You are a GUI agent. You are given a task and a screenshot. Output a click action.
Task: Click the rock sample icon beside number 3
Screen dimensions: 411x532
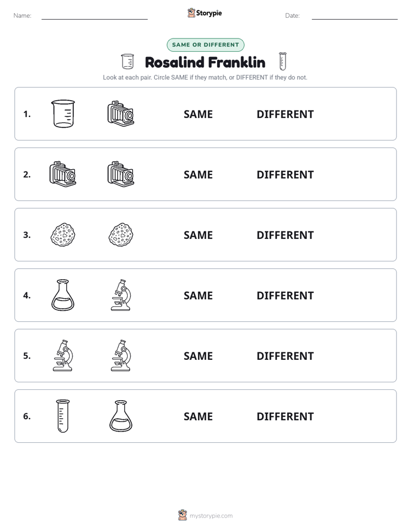click(63, 234)
